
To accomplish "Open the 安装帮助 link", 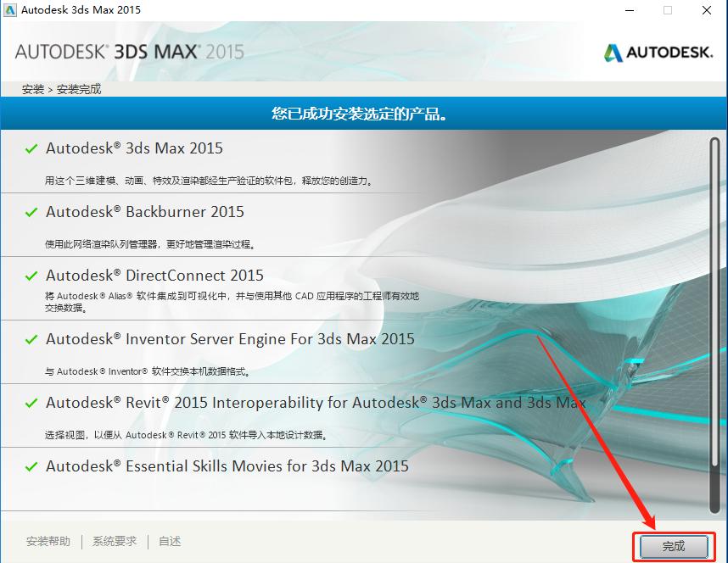I will [x=48, y=540].
